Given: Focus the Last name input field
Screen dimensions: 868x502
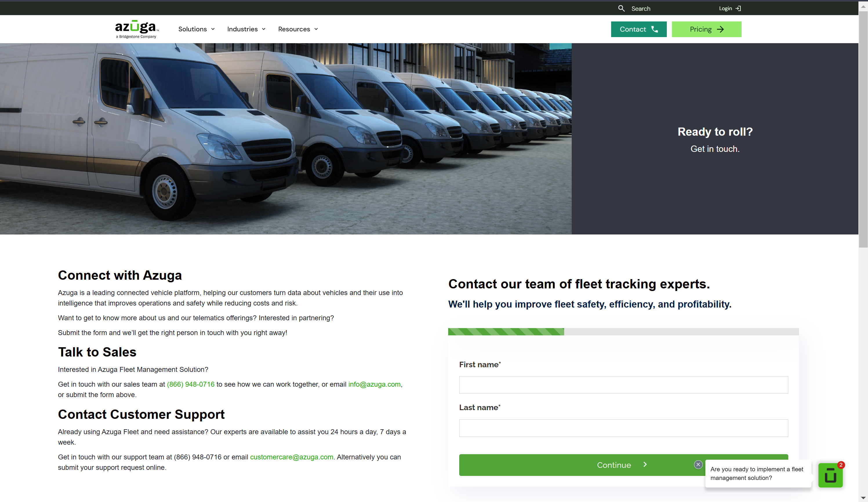Looking at the screenshot, I should 623,428.
